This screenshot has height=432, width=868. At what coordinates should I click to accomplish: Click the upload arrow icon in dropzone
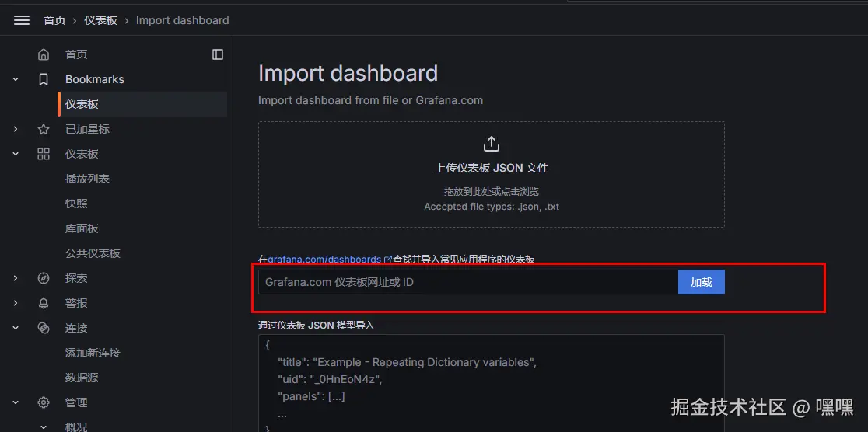[492, 144]
